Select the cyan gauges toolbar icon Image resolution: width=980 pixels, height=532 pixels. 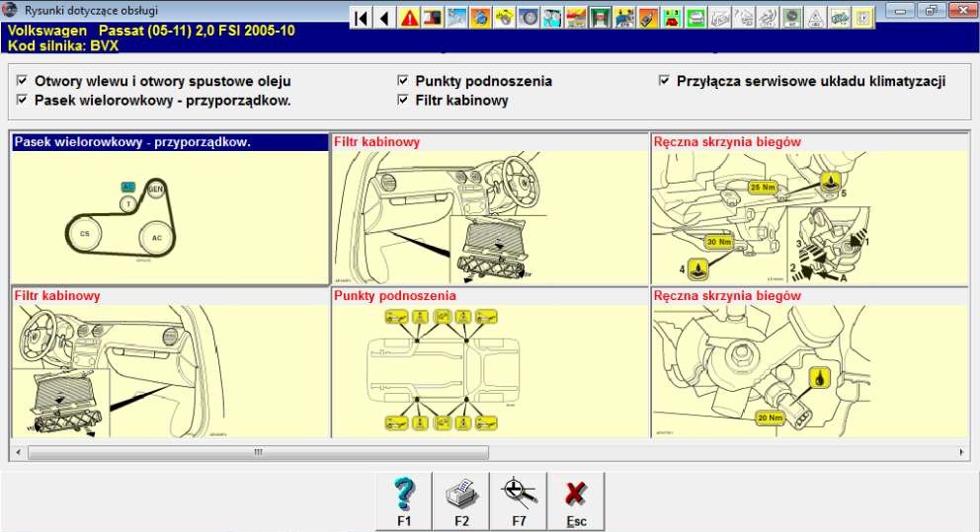[x=552, y=18]
